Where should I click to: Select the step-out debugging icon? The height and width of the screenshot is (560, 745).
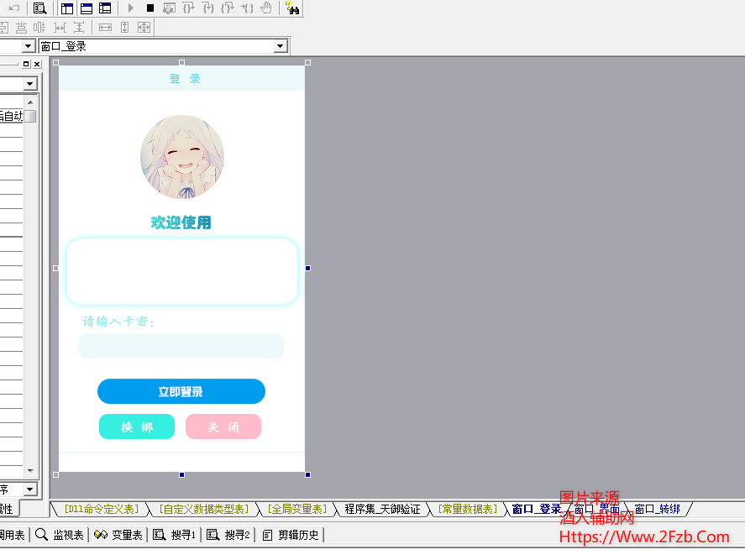pyautogui.click(x=228, y=8)
